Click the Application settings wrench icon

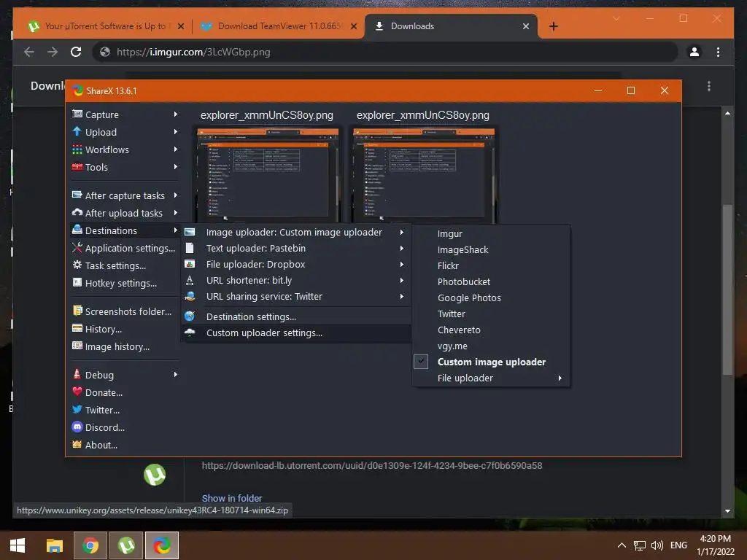pos(77,248)
